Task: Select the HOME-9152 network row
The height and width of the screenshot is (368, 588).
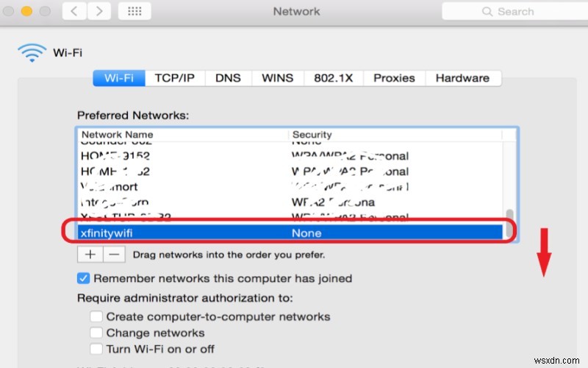Action: [x=290, y=156]
